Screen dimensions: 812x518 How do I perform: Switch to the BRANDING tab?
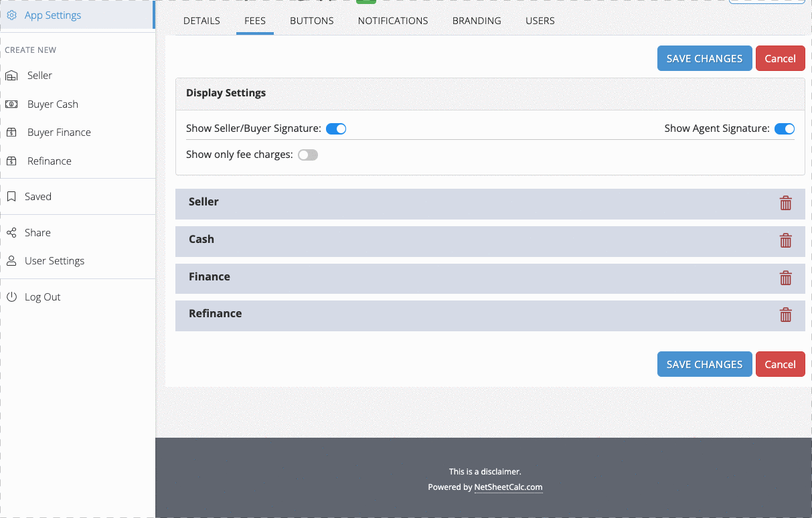pos(476,20)
